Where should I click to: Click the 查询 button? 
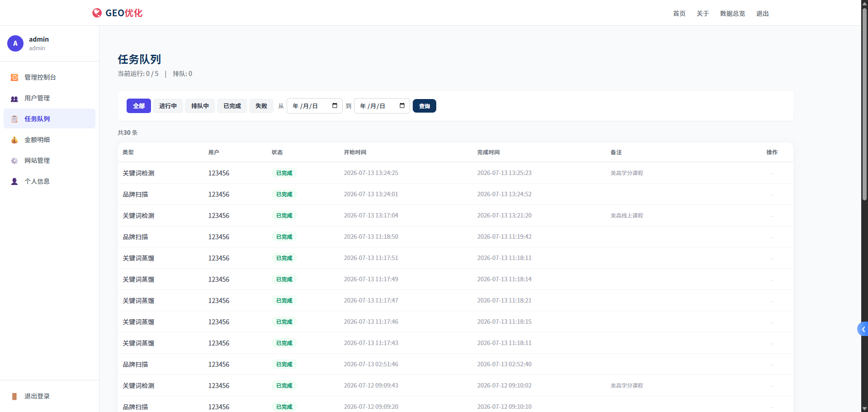coord(425,106)
